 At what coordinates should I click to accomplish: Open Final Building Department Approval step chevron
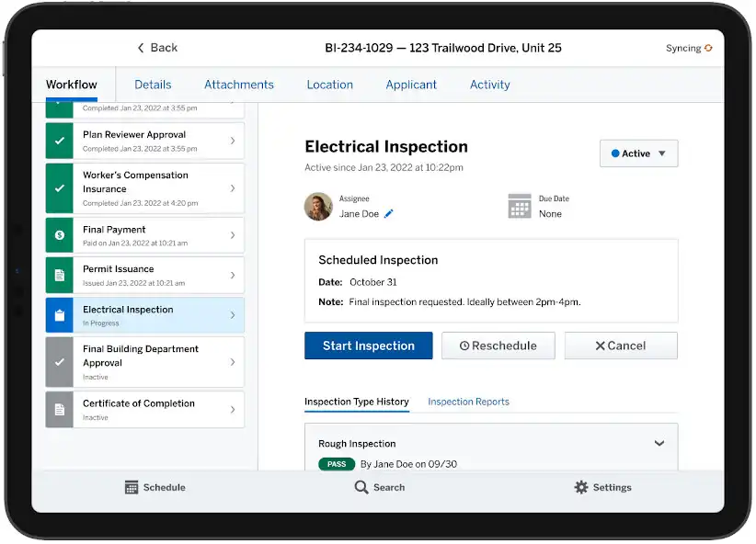[233, 362]
